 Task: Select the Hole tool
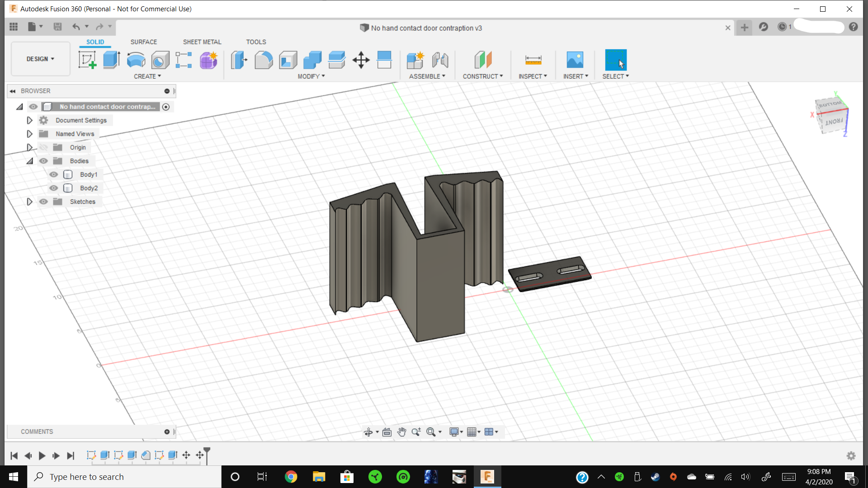[160, 60]
